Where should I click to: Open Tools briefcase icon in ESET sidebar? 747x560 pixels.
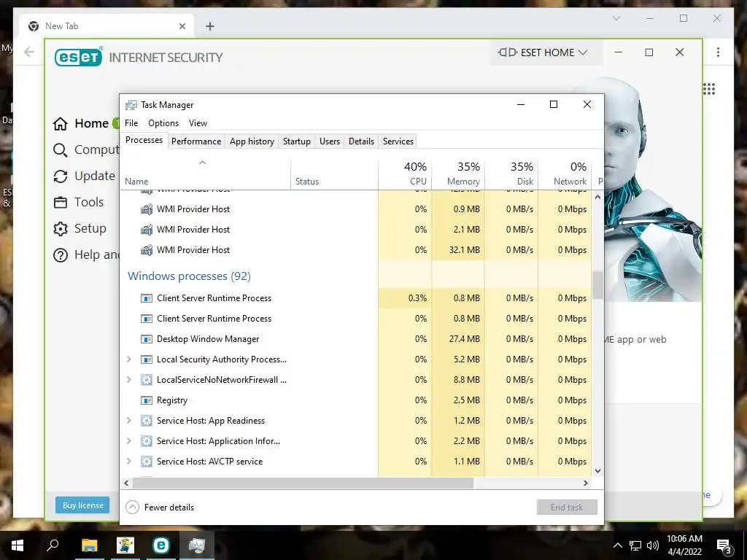(x=60, y=203)
